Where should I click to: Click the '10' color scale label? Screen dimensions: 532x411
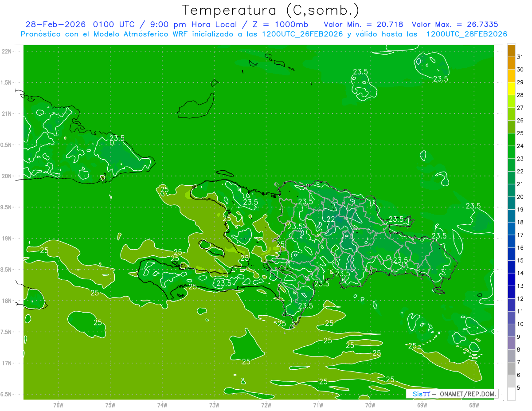click(520, 324)
